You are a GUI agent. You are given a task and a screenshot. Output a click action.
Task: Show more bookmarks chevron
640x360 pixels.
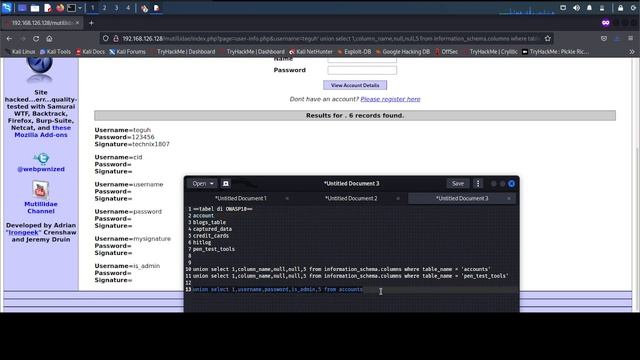(632, 52)
